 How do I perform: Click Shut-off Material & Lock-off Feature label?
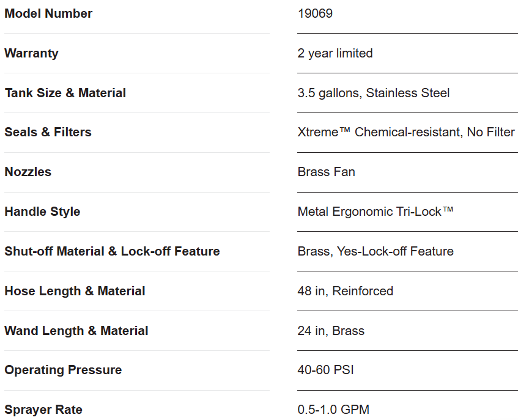point(112,251)
